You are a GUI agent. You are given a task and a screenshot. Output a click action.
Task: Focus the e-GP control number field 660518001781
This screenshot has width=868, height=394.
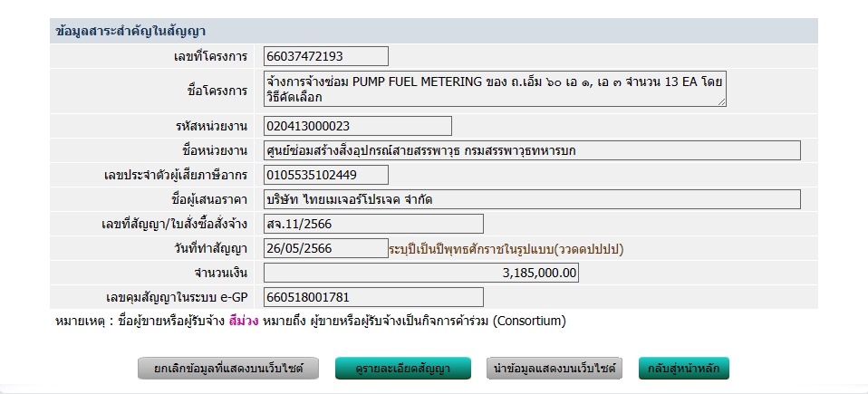click(373, 297)
